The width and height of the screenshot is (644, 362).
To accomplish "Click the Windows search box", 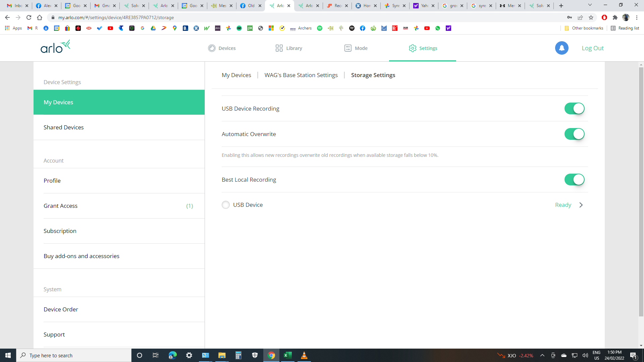I will (74, 355).
